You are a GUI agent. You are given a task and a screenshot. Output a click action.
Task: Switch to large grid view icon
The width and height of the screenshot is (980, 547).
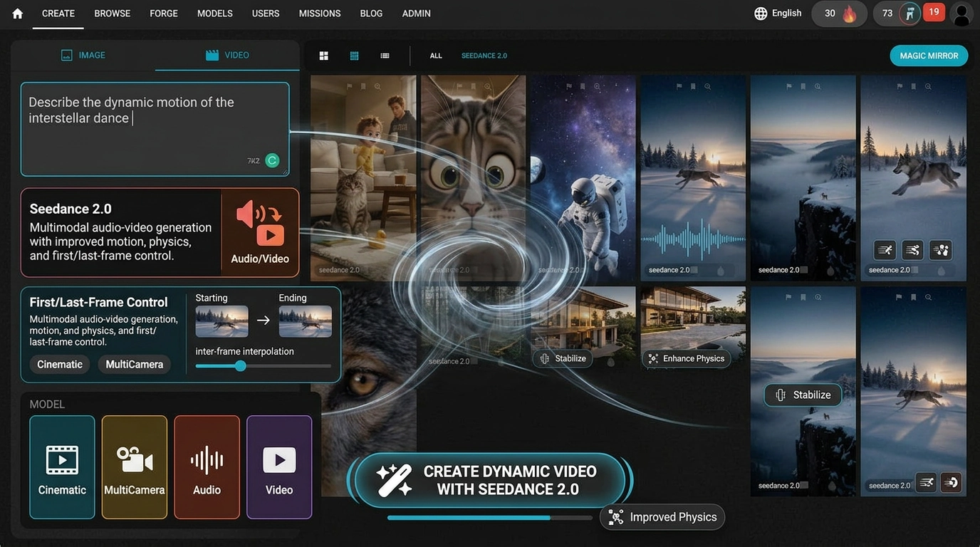tap(323, 56)
